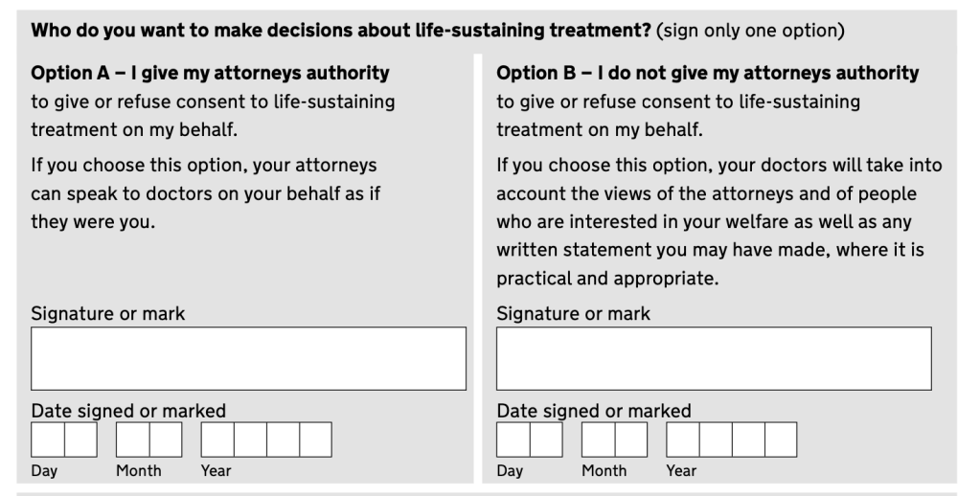Click fourth Year box under Option B
The height and width of the screenshot is (496, 980).
[781, 440]
